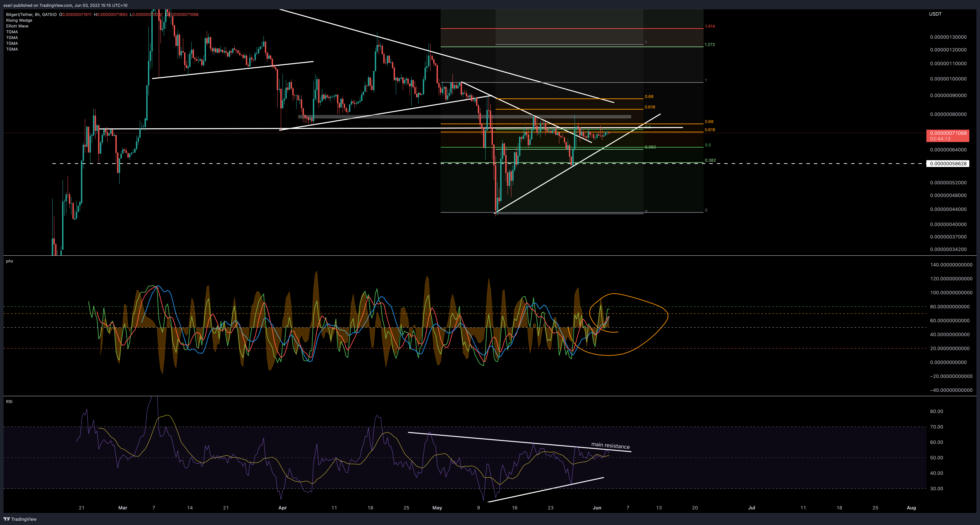Click the 23 date label on time axis
The width and height of the screenshot is (980, 525).
click(x=551, y=508)
